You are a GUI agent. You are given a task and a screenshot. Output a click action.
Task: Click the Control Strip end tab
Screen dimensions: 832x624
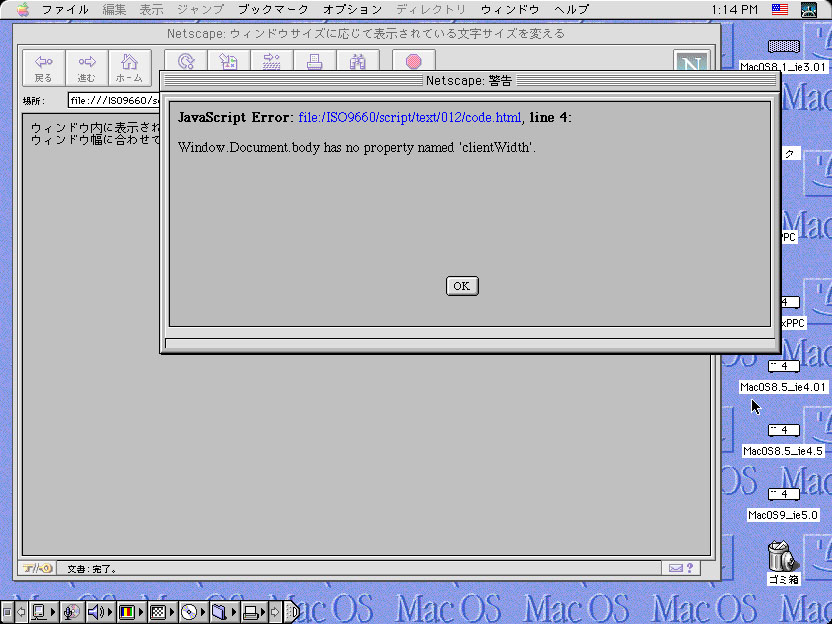pos(292,612)
